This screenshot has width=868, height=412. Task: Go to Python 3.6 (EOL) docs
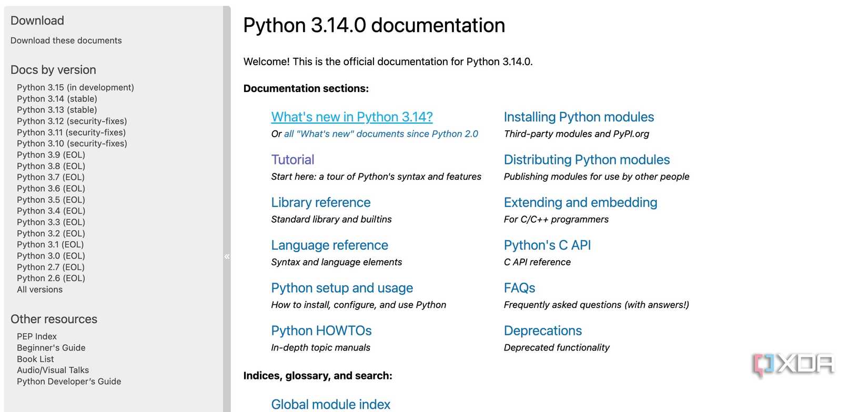tap(51, 188)
